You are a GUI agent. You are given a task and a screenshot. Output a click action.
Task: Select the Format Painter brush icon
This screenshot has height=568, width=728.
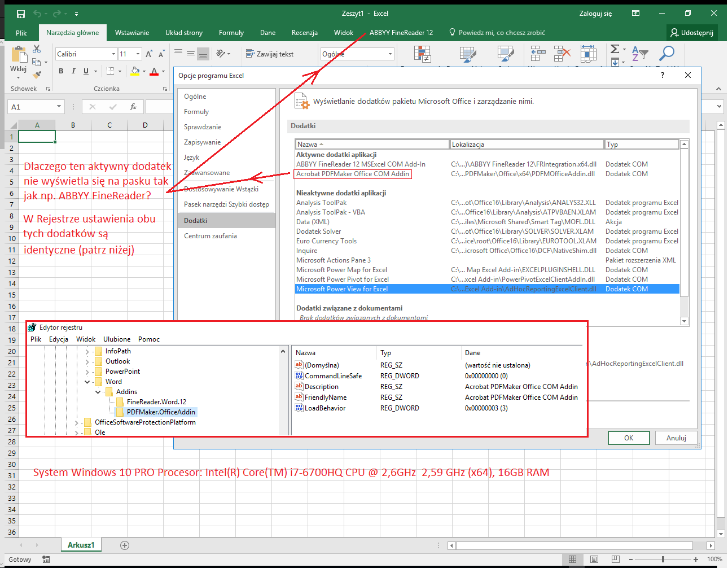click(x=37, y=74)
